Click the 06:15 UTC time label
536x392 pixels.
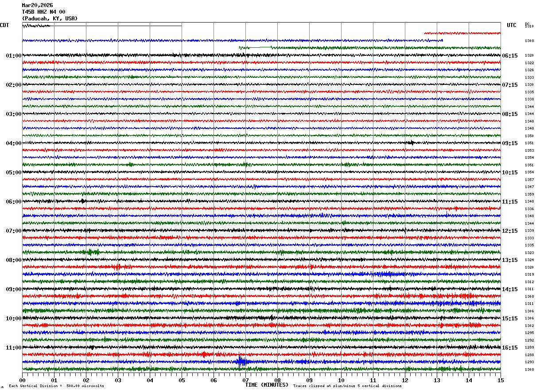(510, 56)
